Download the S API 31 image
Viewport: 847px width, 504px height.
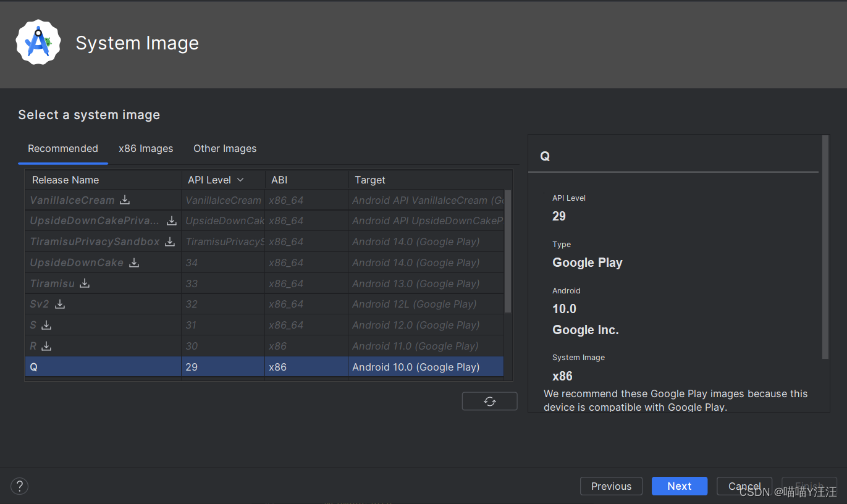click(x=46, y=325)
